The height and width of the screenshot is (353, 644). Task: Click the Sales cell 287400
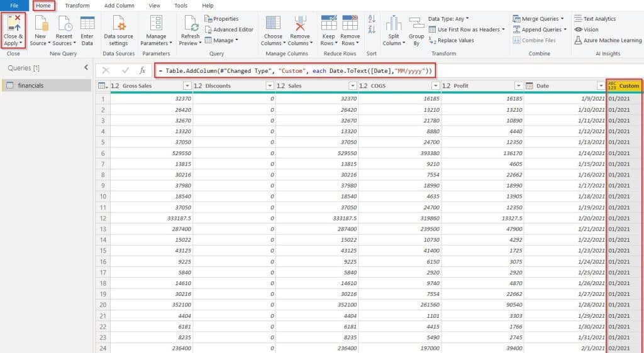click(x=317, y=229)
